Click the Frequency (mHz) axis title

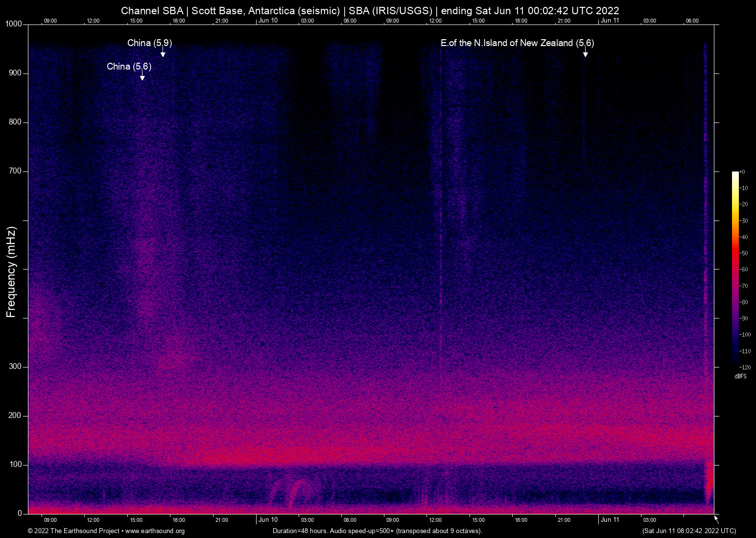pyautogui.click(x=11, y=272)
